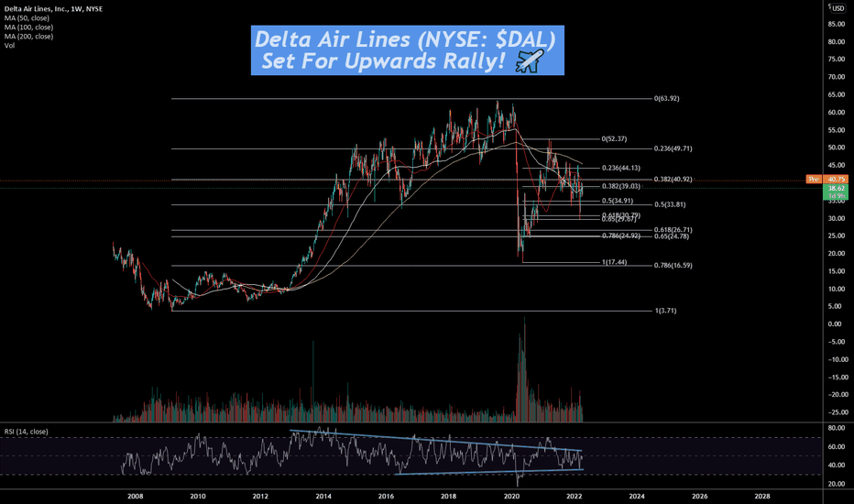Click the 2026 label on time axis
Viewport: 854px width, 504px height.
(700, 497)
